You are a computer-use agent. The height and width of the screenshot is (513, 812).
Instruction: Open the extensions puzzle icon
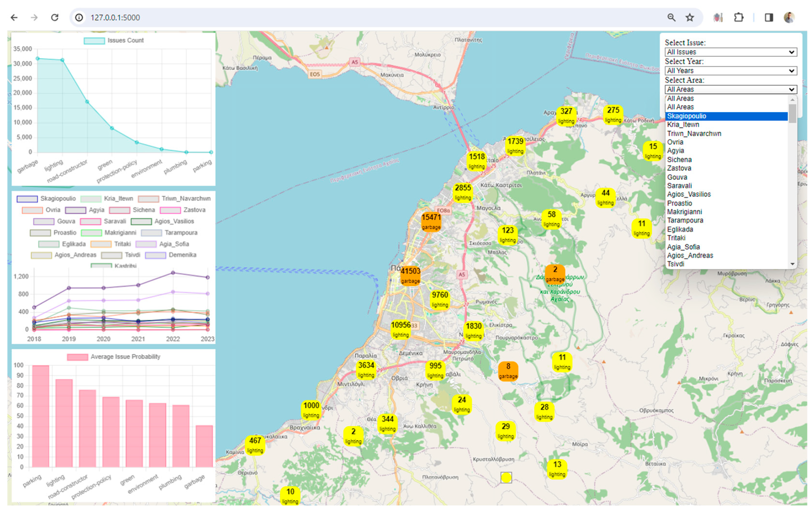tap(738, 17)
